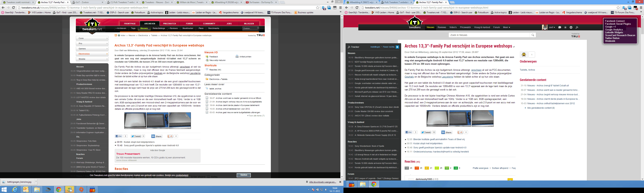Select Twitter Button in tracker-blocker popup list
Image resolution: width=644 pixels, height=193 pixels.
[612, 38]
